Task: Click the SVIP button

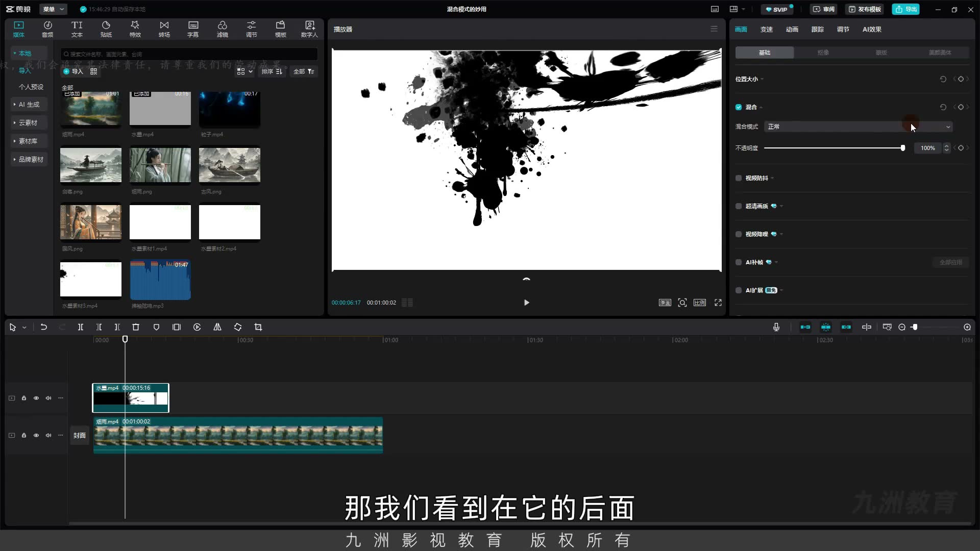Action: (x=777, y=9)
